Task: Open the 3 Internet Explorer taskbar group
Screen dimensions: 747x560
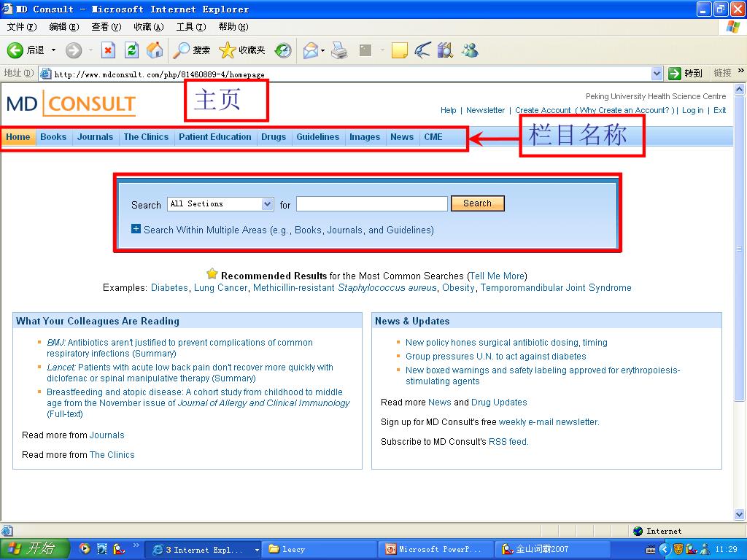Action: pyautogui.click(x=204, y=549)
